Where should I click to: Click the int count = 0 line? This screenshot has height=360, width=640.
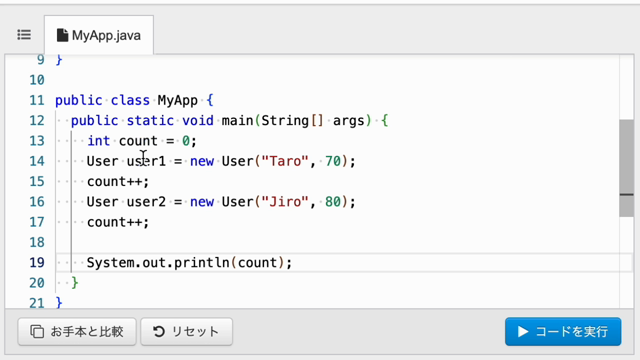point(142,141)
